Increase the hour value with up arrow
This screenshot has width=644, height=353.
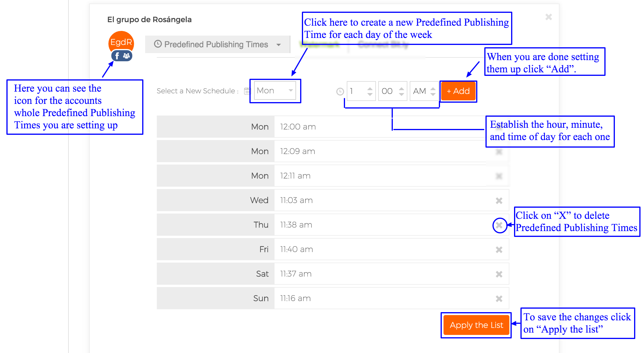[370, 88]
